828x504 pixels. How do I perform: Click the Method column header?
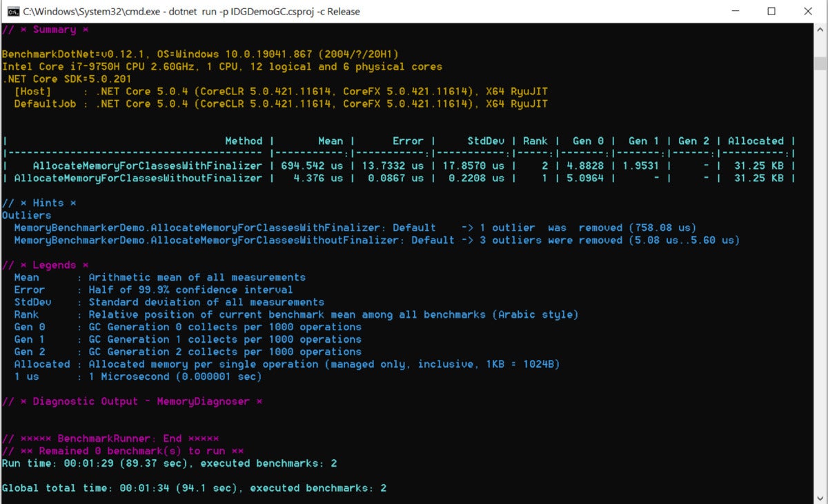click(244, 141)
